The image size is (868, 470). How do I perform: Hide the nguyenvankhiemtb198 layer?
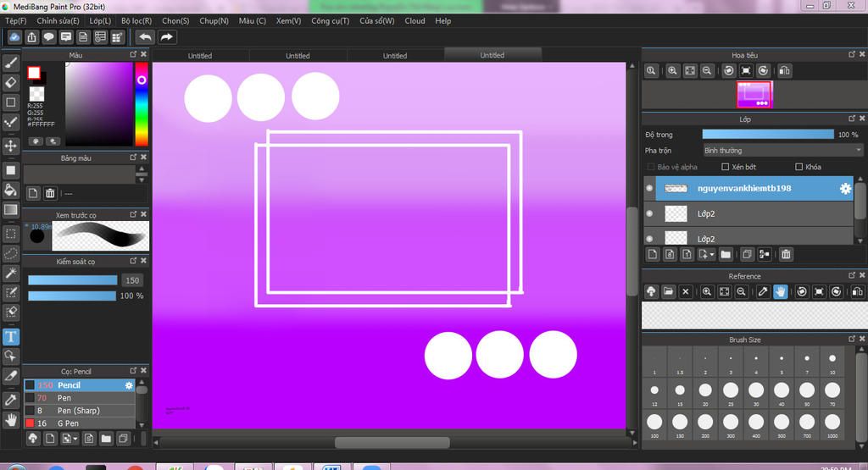(x=649, y=188)
